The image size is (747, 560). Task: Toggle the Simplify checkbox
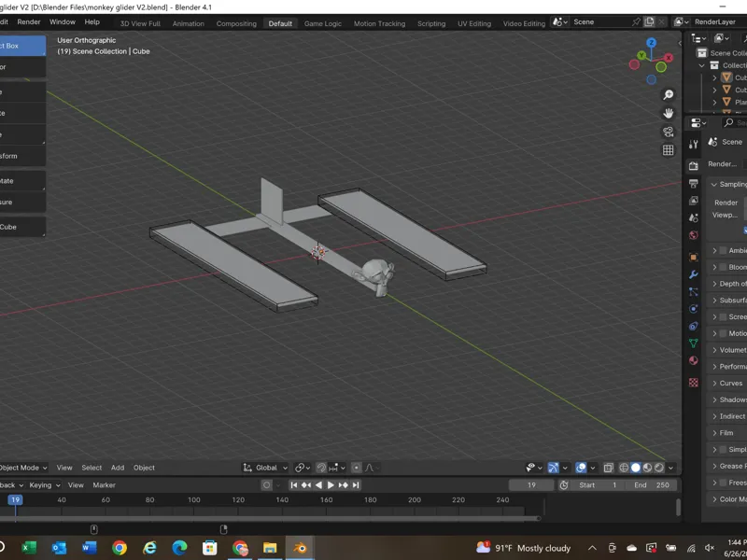(723, 450)
